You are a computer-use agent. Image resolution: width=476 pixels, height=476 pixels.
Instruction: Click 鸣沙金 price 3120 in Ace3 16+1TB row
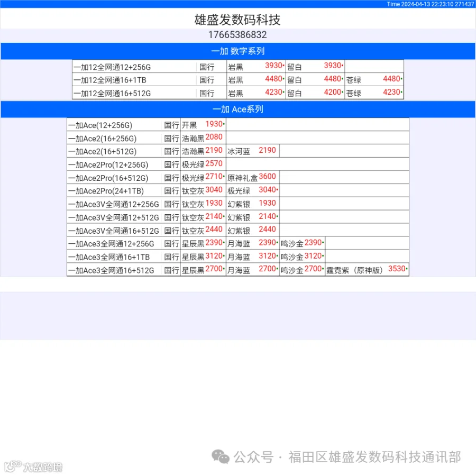(313, 256)
